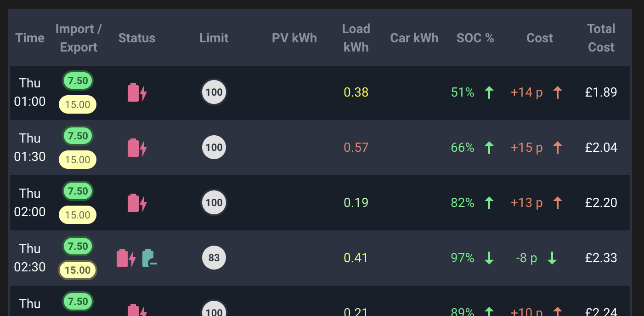Image resolution: width=644 pixels, height=316 pixels.
Task: Select the 83 limit badge for Thu 02:30
Action: (x=214, y=258)
